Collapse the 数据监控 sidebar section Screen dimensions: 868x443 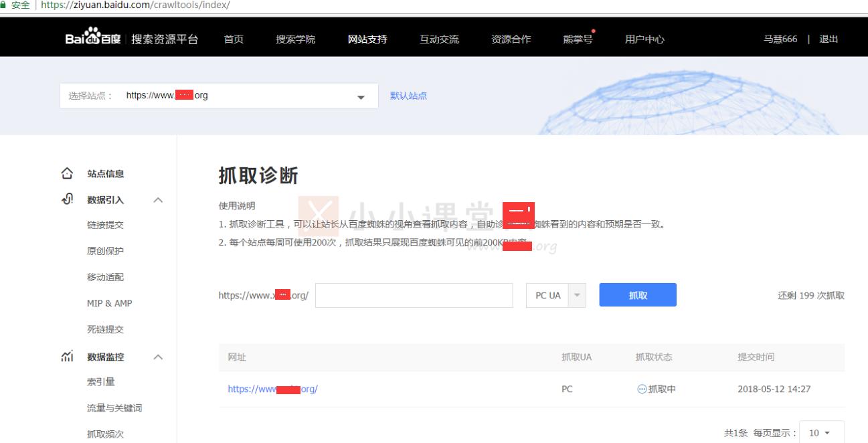pos(159,357)
